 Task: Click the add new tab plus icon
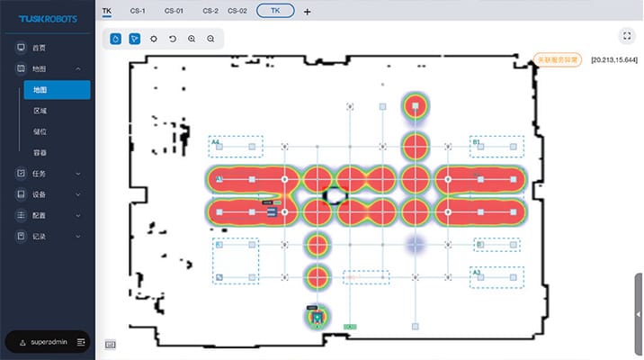[x=308, y=12]
